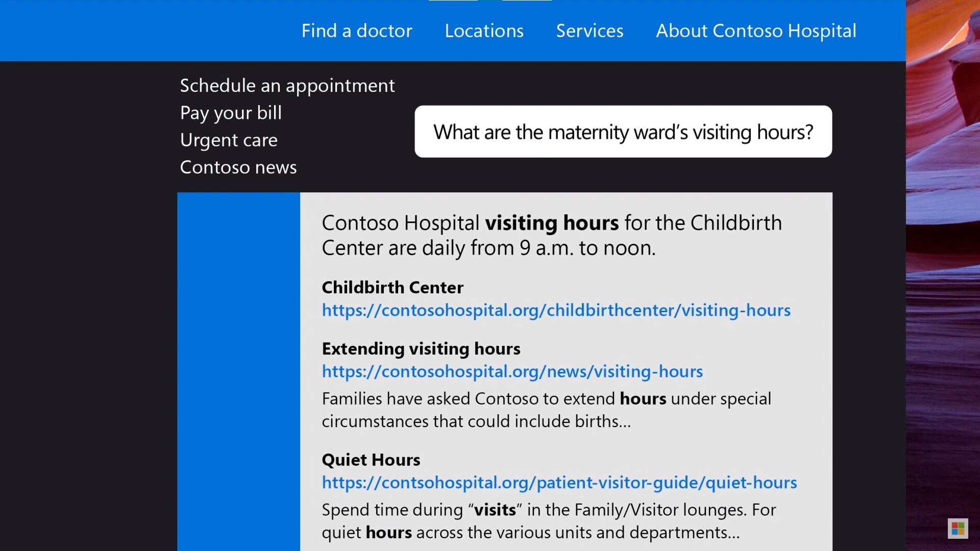Open the Quiet Hours result title
This screenshot has height=551, width=980.
click(x=371, y=460)
